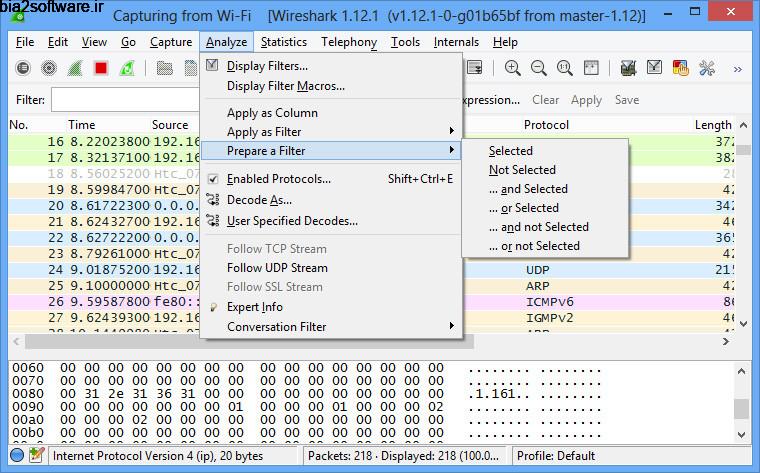Image resolution: width=760 pixels, height=473 pixels.
Task: Click the Display Filters menu entry icon
Action: (212, 65)
